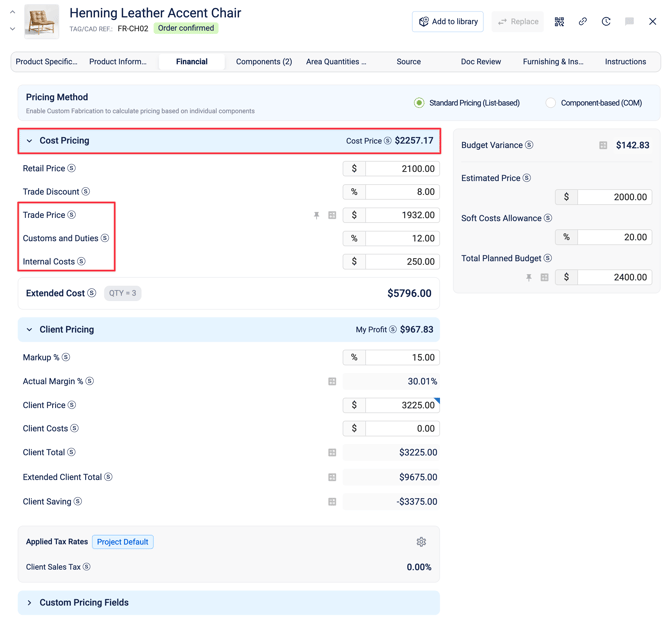Screen dimensions: 670x628
Task: Click the Project Default tax rate tag
Action: tap(123, 542)
